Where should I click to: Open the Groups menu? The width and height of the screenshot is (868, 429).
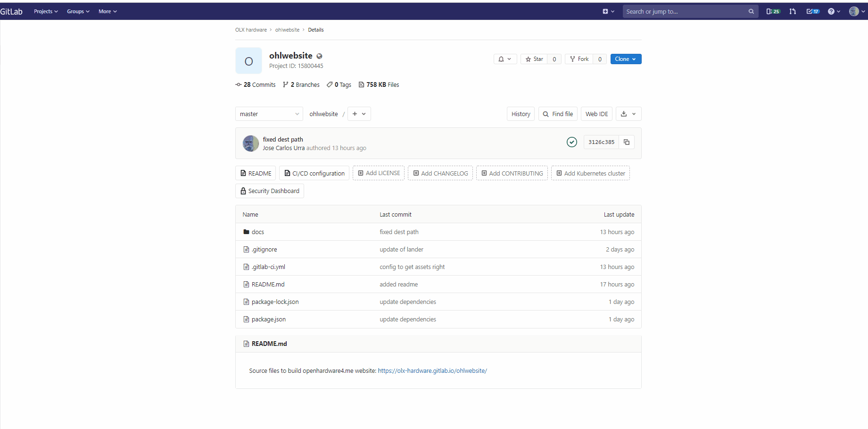(78, 11)
